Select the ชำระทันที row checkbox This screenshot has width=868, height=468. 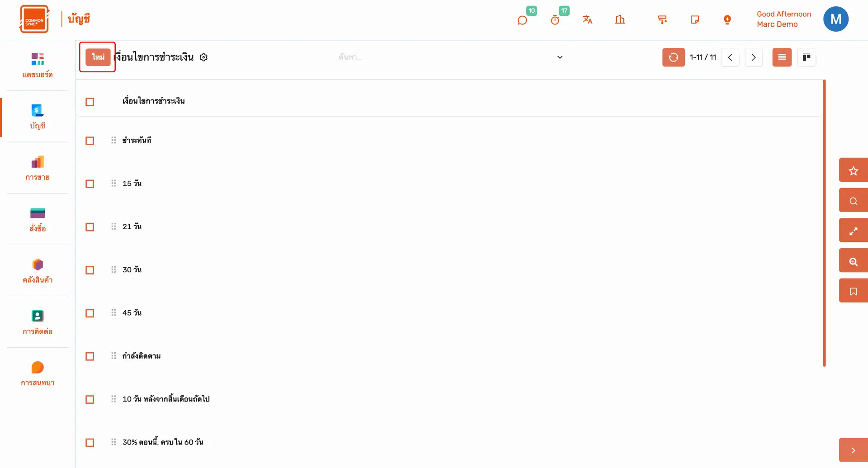[90, 141]
